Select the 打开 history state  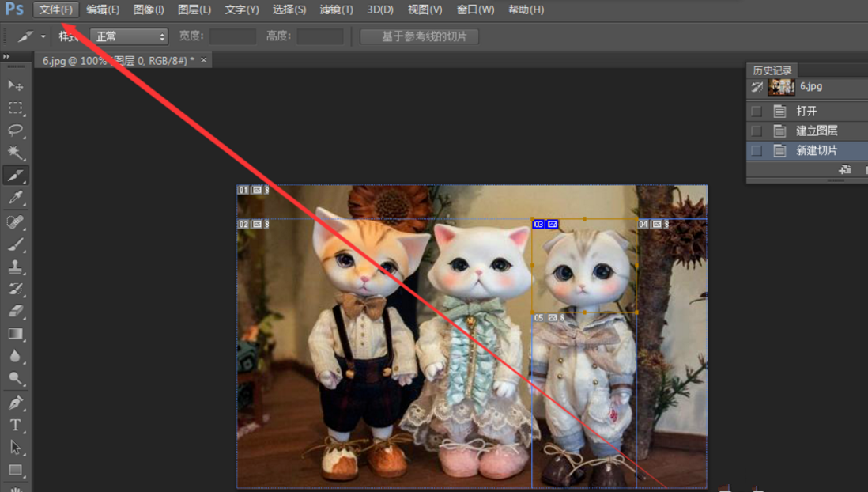[807, 112]
